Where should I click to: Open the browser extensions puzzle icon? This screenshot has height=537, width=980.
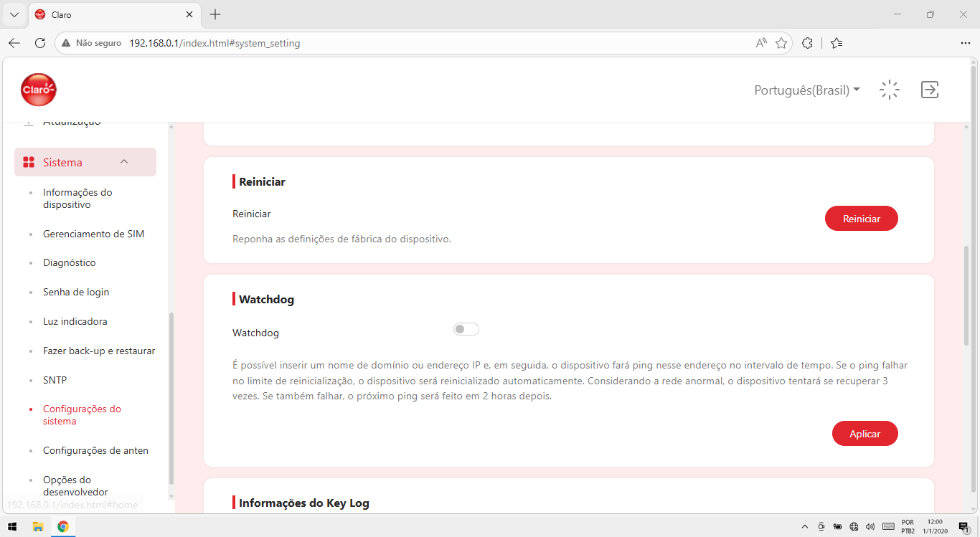pos(807,43)
